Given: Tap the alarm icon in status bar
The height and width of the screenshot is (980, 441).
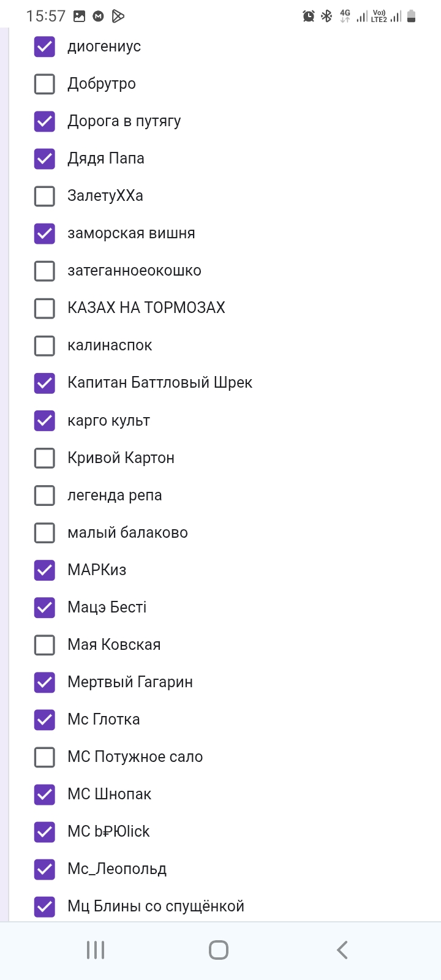Looking at the screenshot, I should [x=309, y=16].
